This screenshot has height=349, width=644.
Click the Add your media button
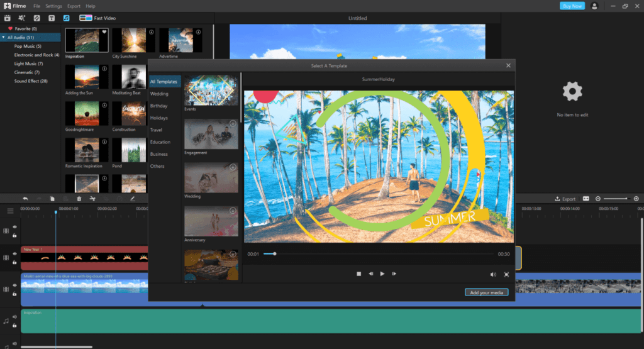click(487, 292)
